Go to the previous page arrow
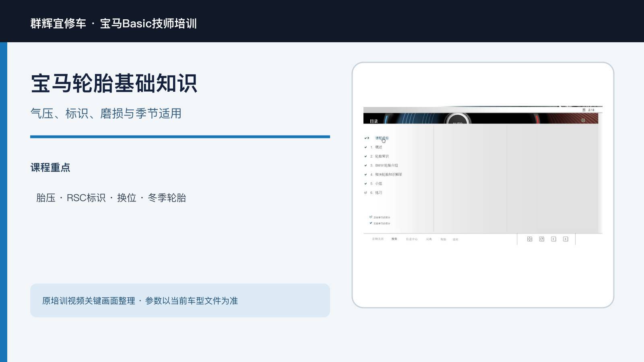644x362 pixels. coord(553,239)
